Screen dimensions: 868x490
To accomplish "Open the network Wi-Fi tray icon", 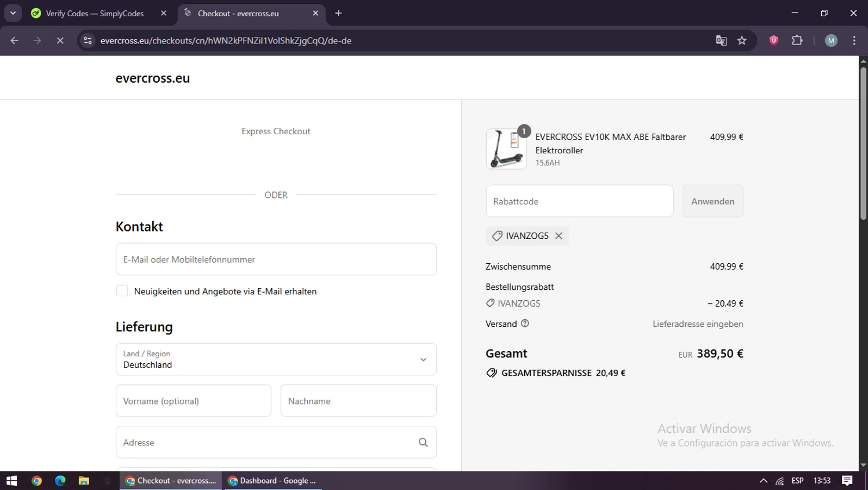I will click(780, 481).
